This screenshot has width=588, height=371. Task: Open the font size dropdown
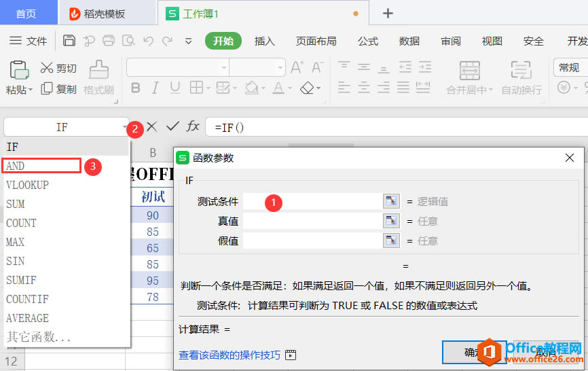(x=280, y=68)
